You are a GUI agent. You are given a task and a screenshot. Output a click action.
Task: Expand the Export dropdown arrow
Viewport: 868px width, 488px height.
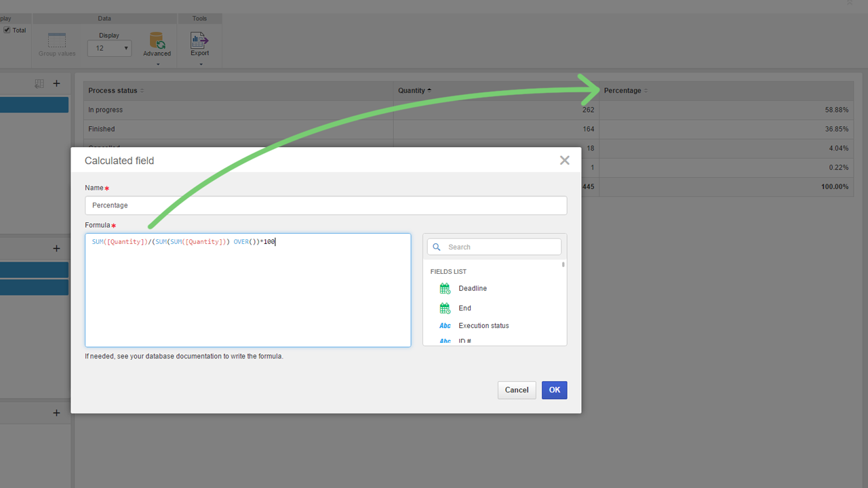pos(201,64)
